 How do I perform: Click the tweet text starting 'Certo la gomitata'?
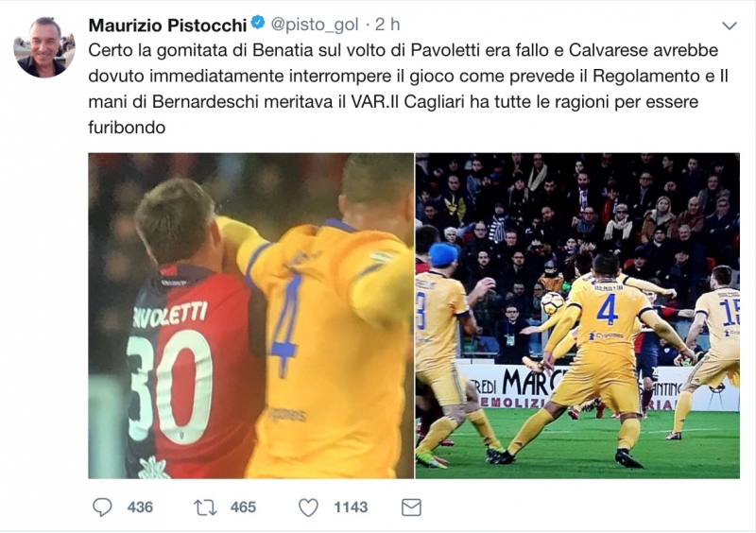pos(408,89)
